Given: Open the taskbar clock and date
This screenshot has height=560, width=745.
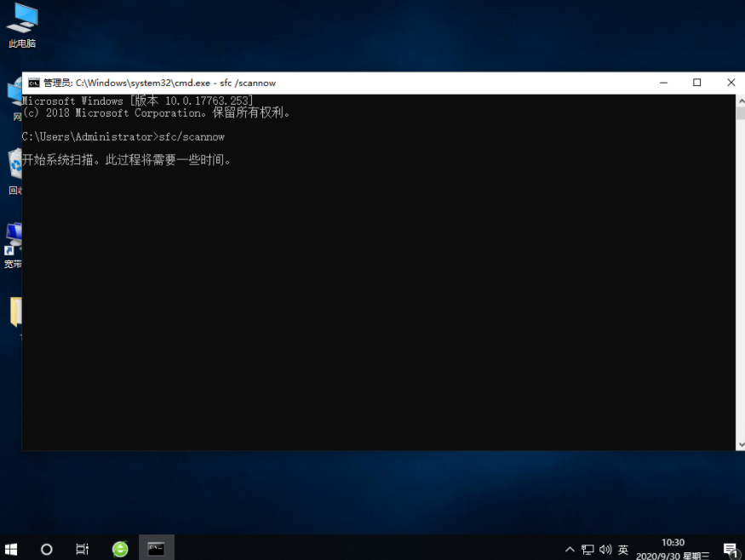Looking at the screenshot, I should (x=673, y=549).
